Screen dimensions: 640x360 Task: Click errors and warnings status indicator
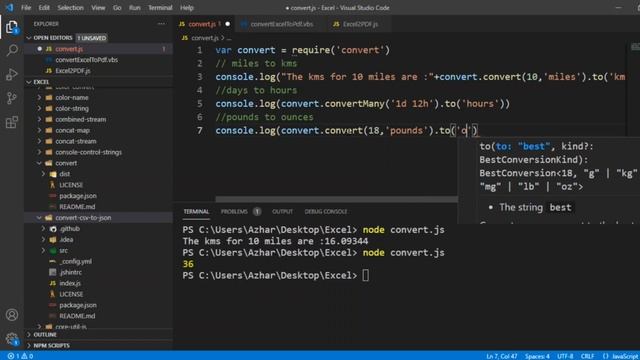[x=20, y=356]
